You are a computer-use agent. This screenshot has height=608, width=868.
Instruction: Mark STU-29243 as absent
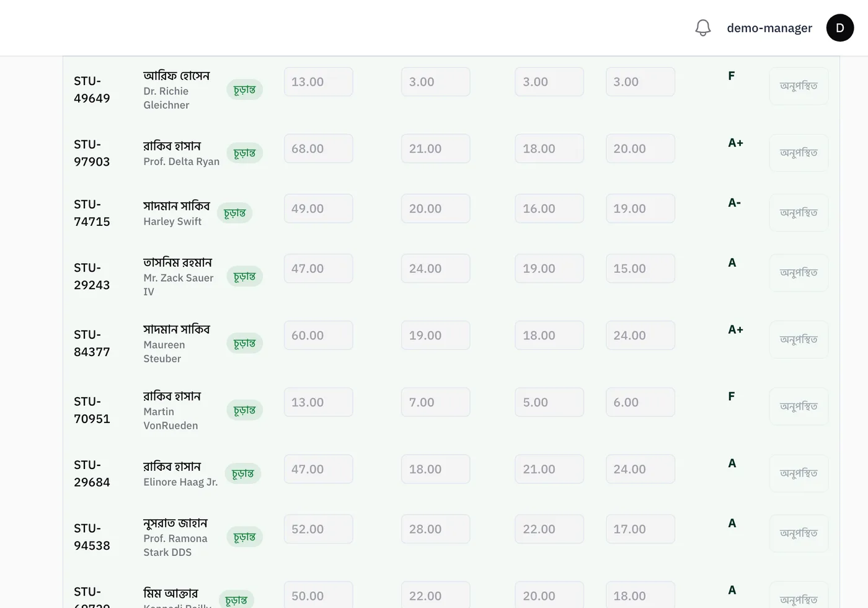pyautogui.click(x=799, y=272)
